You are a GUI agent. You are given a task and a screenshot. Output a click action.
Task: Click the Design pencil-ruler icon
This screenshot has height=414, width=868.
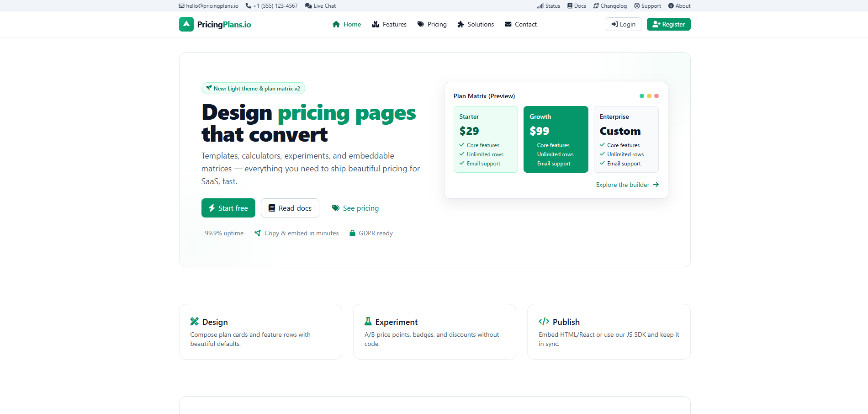195,321
